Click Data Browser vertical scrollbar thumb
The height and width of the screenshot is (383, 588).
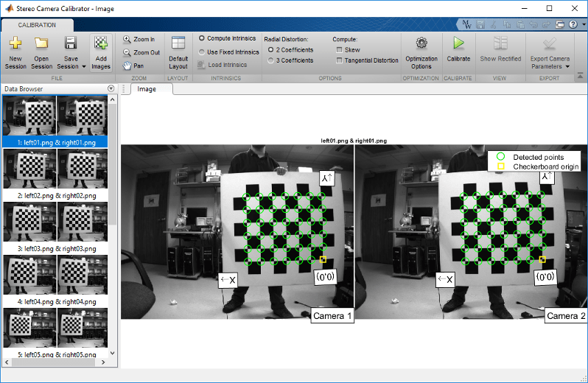pos(113,164)
